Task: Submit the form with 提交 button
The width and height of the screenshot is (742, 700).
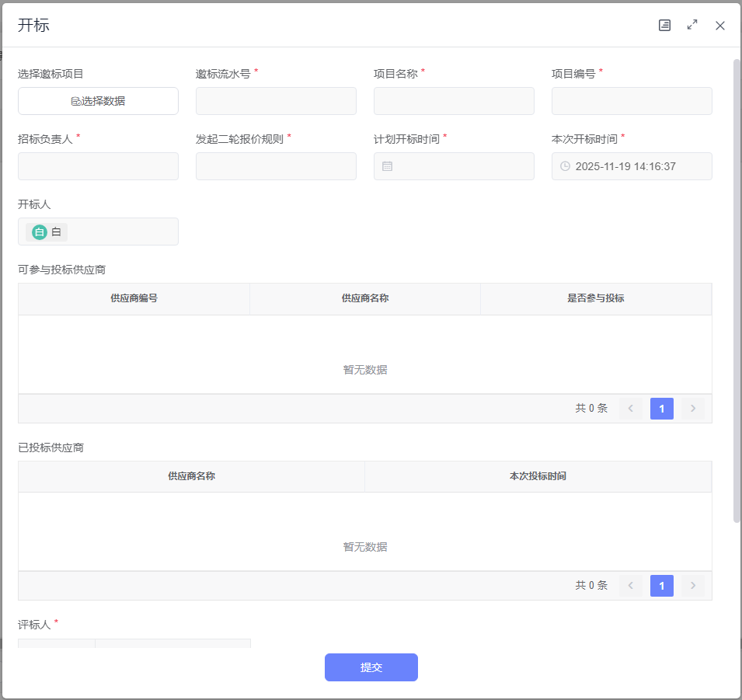Action: (371, 667)
